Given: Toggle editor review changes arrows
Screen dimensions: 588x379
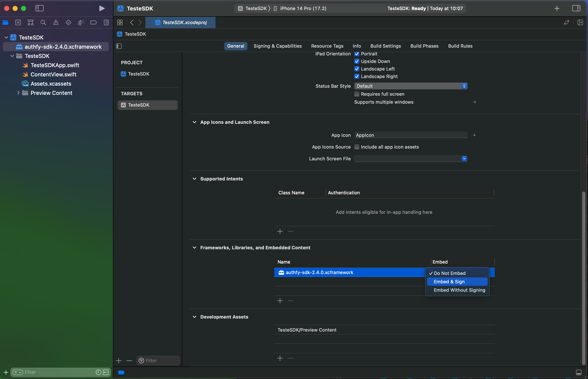Looking at the screenshot, I should [x=566, y=23].
